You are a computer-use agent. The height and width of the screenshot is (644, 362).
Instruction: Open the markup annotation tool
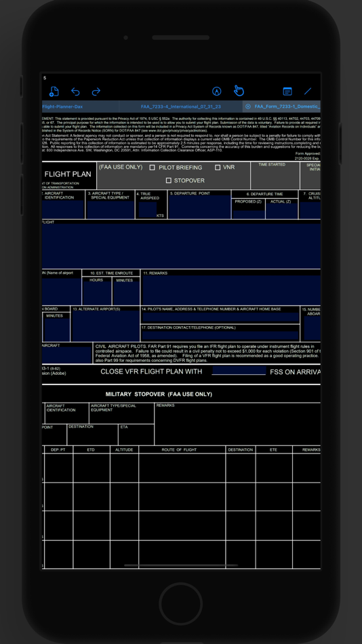tap(216, 92)
